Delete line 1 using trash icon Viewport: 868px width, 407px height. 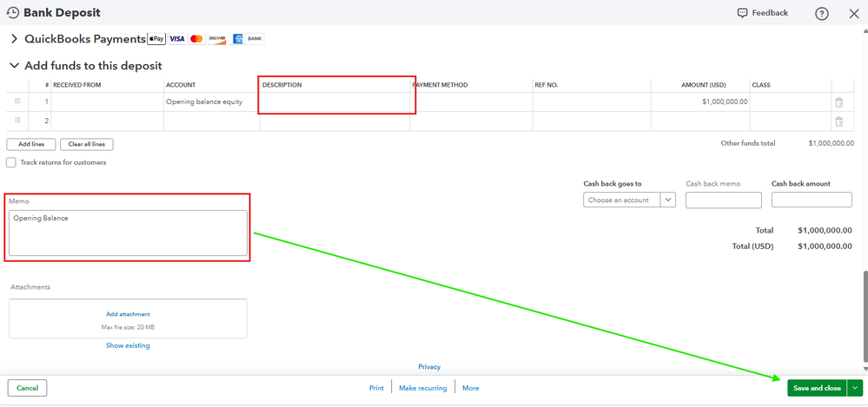coord(839,102)
